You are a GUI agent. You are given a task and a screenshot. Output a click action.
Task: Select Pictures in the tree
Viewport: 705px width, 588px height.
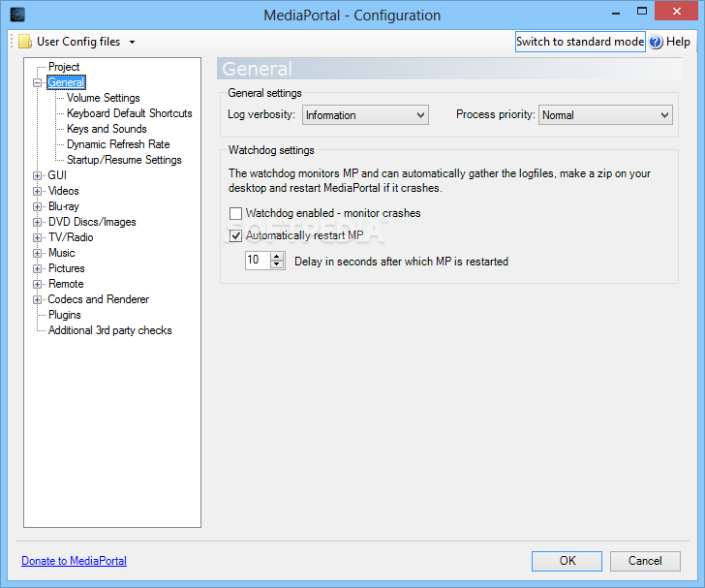(66, 268)
